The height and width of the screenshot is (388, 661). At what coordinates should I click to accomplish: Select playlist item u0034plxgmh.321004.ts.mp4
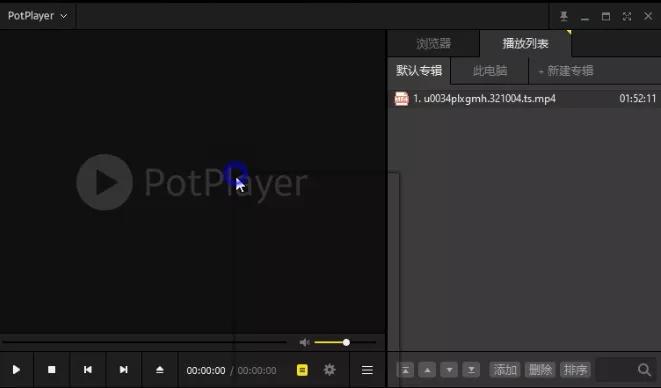point(524,99)
